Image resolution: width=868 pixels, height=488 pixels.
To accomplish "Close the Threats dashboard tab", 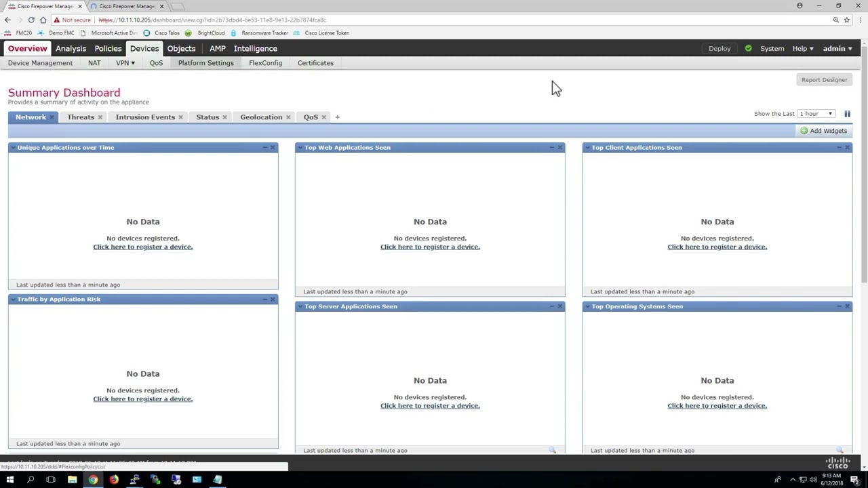I will pos(100,117).
